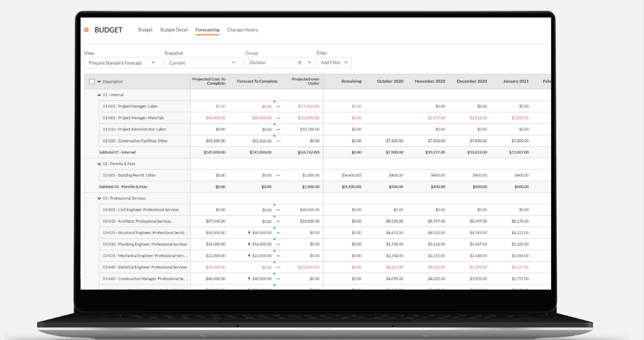Open the ellipsis menu for Civil Engineer row

[278, 210]
